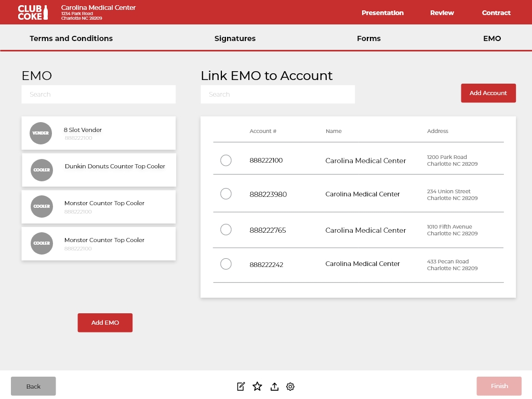Focus the Link EMO to Account search field
Screen dimensions: 532x399
tap(277, 95)
